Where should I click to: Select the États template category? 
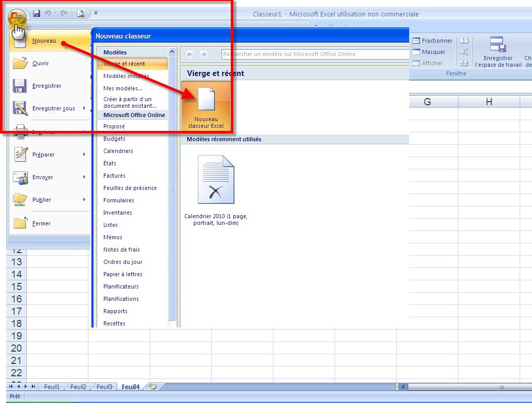point(109,163)
